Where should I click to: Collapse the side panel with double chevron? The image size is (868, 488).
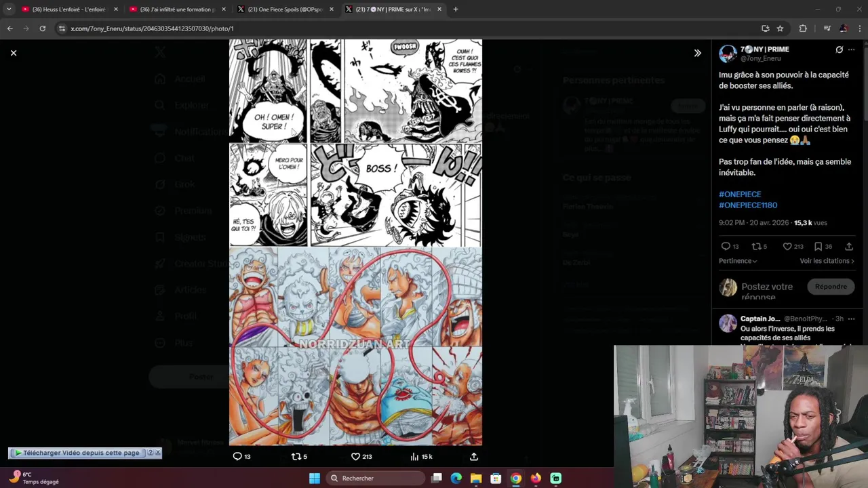tap(697, 53)
